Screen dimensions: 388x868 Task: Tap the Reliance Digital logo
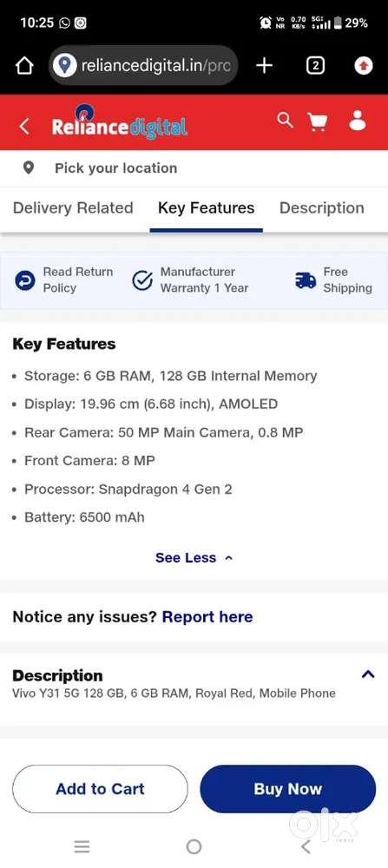click(x=120, y=123)
